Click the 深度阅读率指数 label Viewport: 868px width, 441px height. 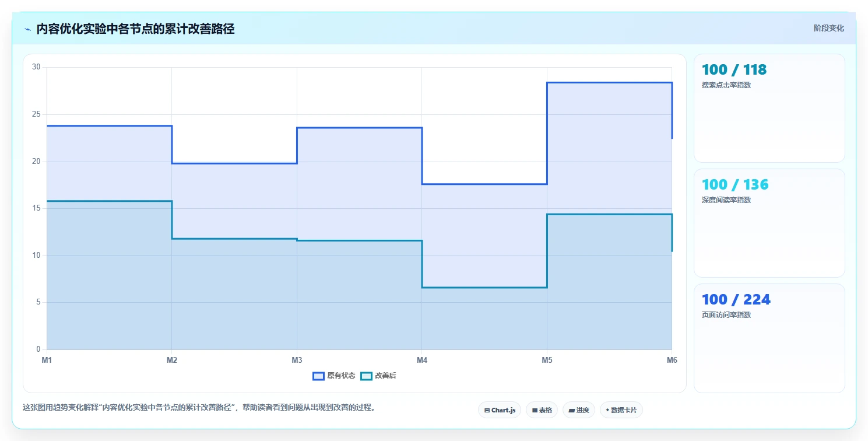tap(726, 200)
